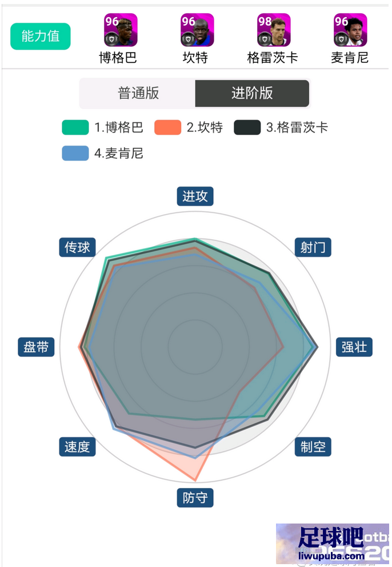The image size is (392, 567).
Task: Select the 速度 radar axis label
Action: tap(77, 447)
